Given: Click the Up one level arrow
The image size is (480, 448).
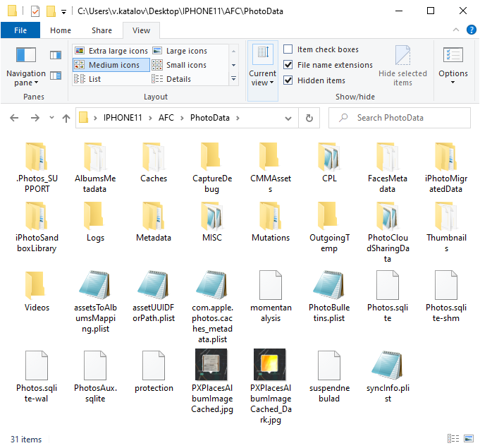Looking at the screenshot, I should 66,118.
